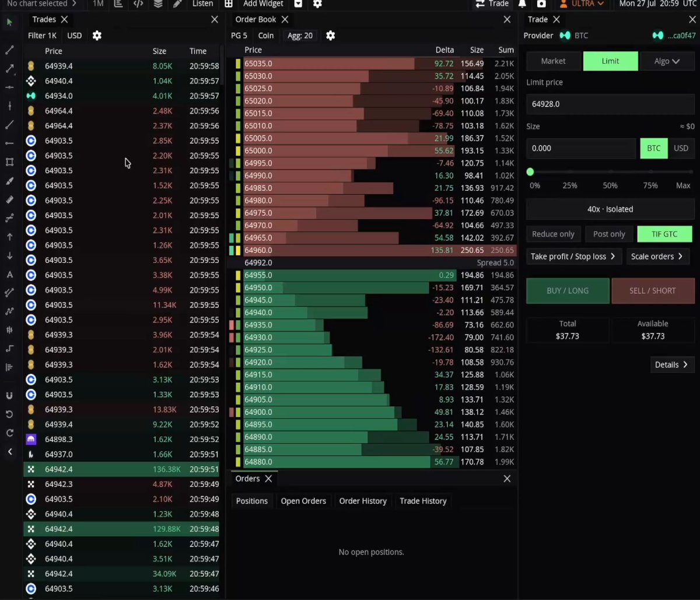
Task: Click the 40x · Isolated leverage button
Action: 610,209
